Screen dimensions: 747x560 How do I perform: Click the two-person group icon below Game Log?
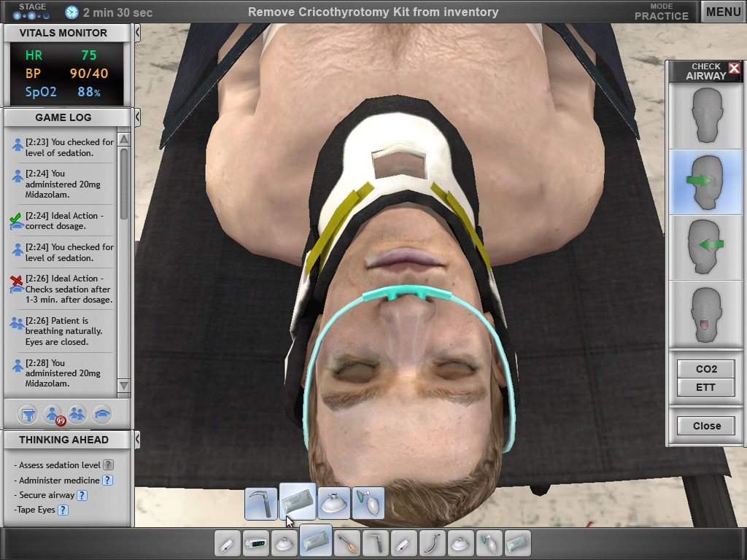click(x=77, y=414)
